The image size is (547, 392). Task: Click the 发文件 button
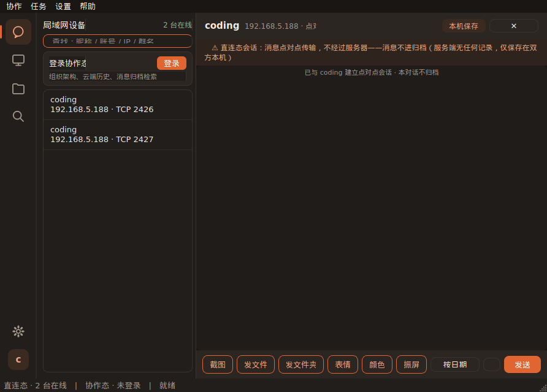(256, 364)
